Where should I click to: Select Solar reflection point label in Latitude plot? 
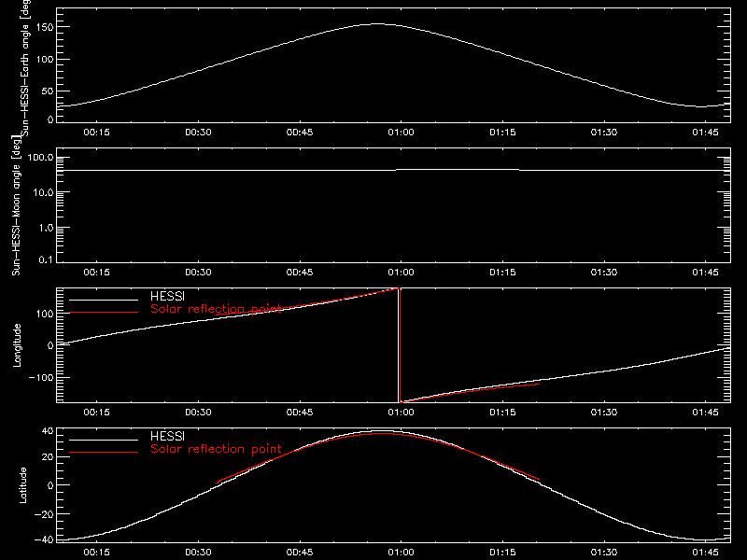(216, 449)
